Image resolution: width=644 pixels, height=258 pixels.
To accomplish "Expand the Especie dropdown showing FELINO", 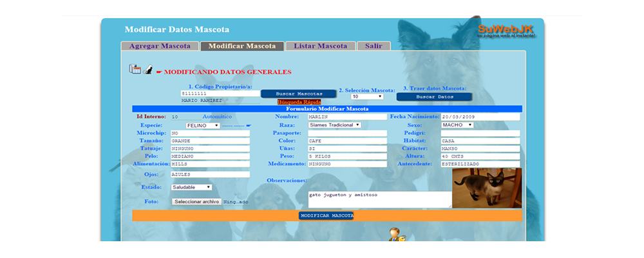I will 203,126.
